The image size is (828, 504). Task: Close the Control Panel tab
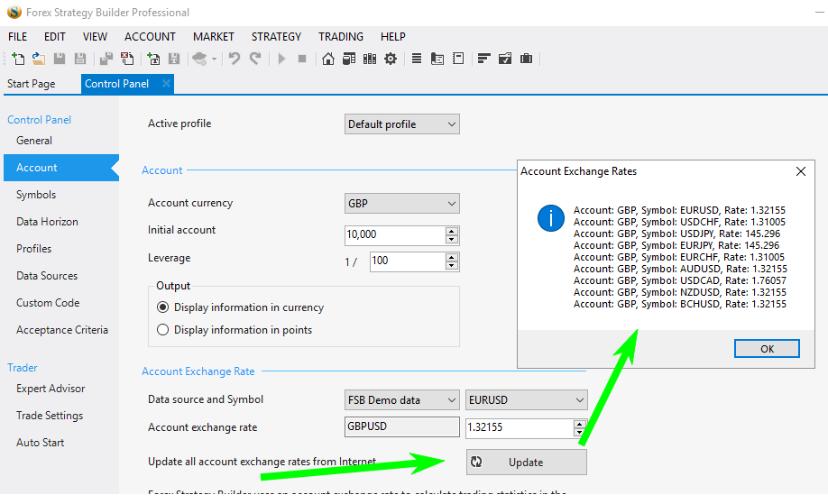166,83
